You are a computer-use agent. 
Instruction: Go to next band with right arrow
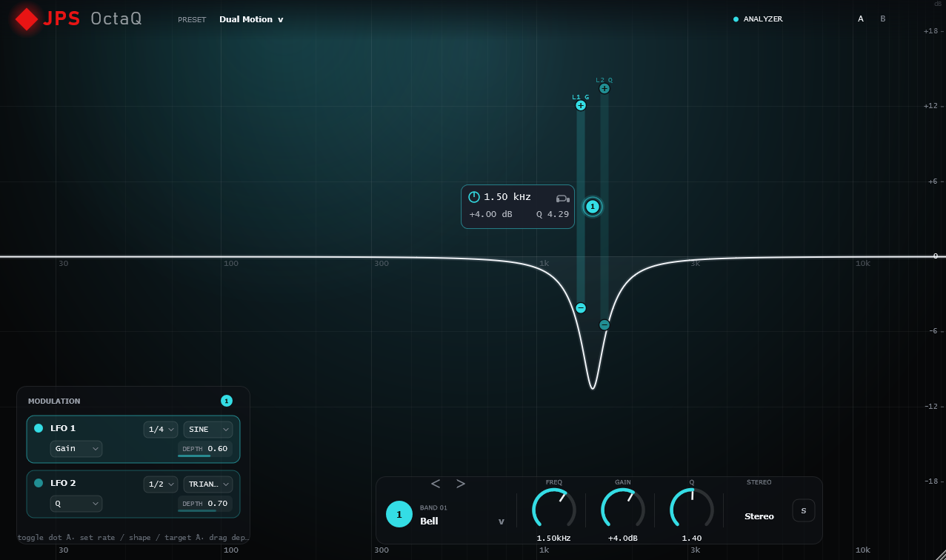[461, 484]
